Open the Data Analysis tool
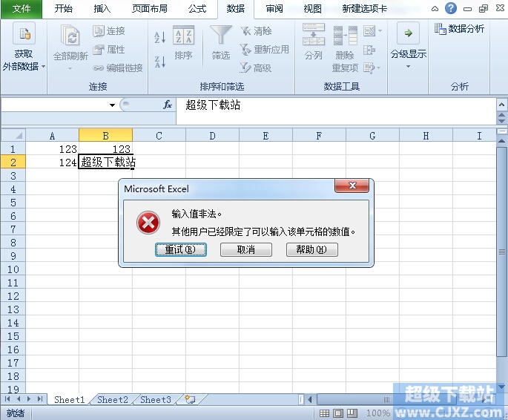 [459, 29]
